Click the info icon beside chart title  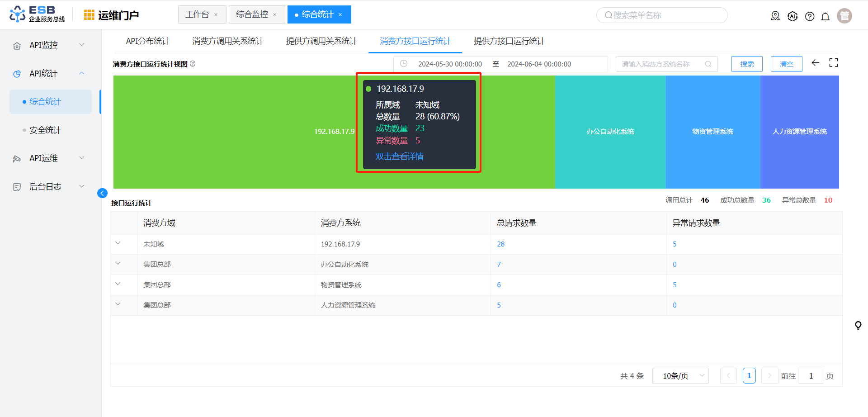coord(193,64)
